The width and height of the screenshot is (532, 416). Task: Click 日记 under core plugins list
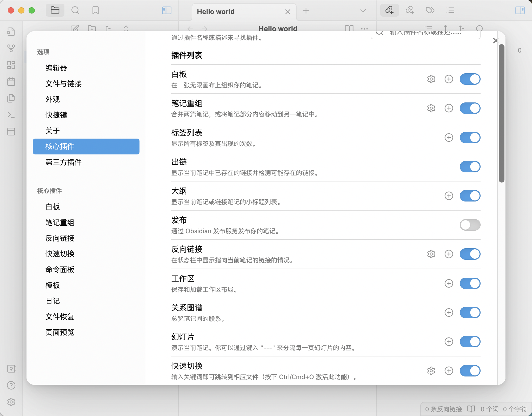point(53,301)
